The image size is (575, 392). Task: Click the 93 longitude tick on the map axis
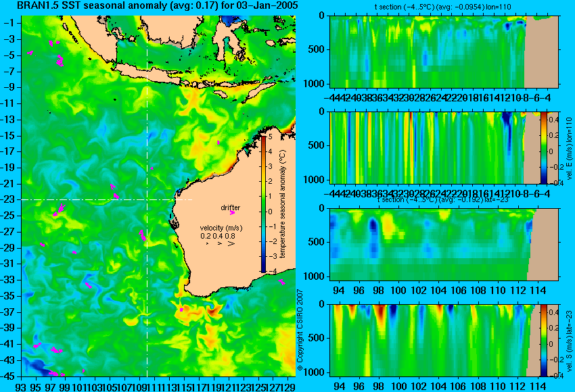pyautogui.click(x=21, y=387)
